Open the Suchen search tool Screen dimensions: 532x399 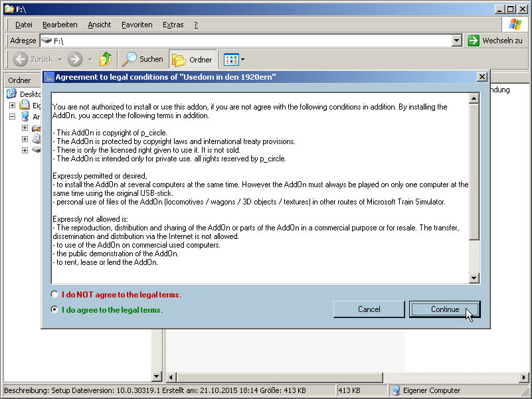pyautogui.click(x=143, y=59)
